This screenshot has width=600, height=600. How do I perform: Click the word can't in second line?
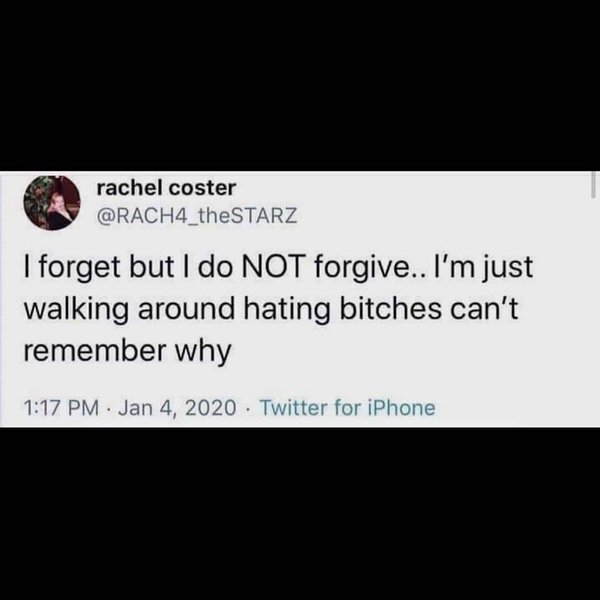click(484, 309)
